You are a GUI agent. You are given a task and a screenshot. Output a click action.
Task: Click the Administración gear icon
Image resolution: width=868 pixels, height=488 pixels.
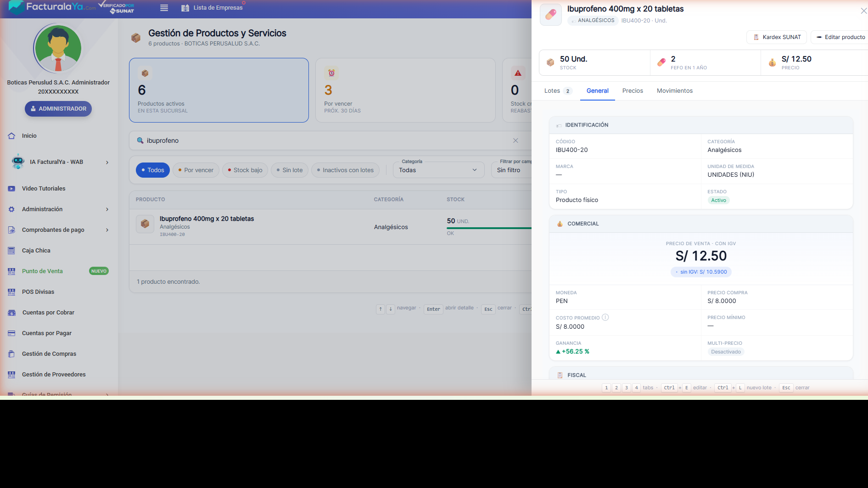pyautogui.click(x=11, y=209)
